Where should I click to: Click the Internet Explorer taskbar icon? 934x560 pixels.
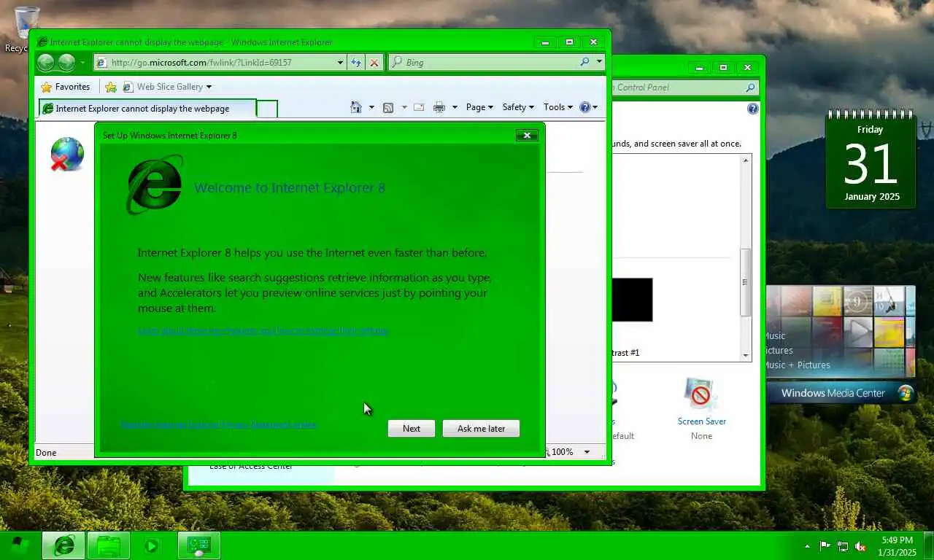tap(63, 545)
